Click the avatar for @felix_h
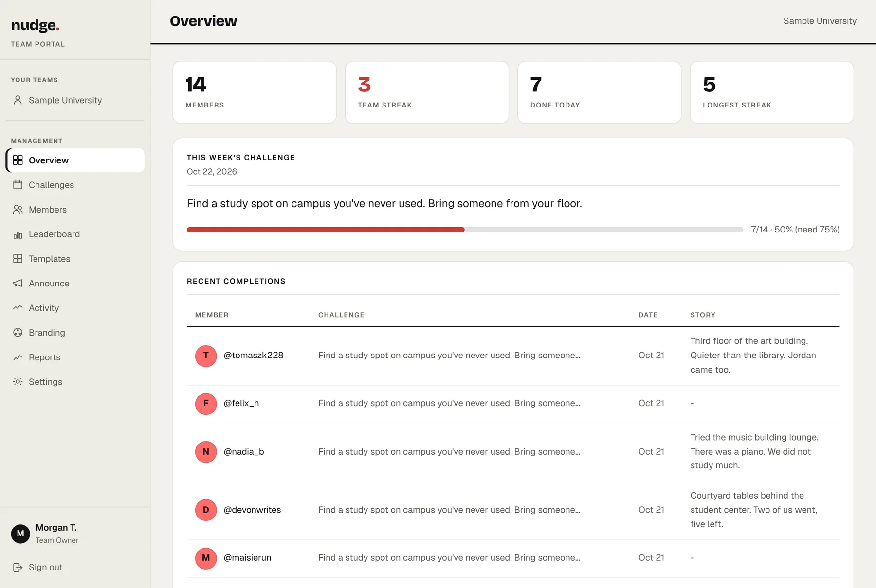The height and width of the screenshot is (588, 876). (206, 404)
